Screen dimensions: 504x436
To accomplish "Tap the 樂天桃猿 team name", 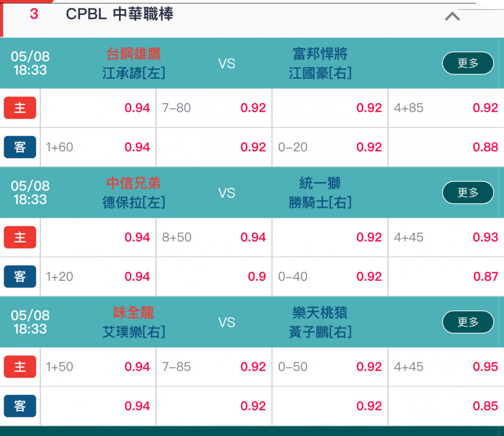I will (x=320, y=312).
